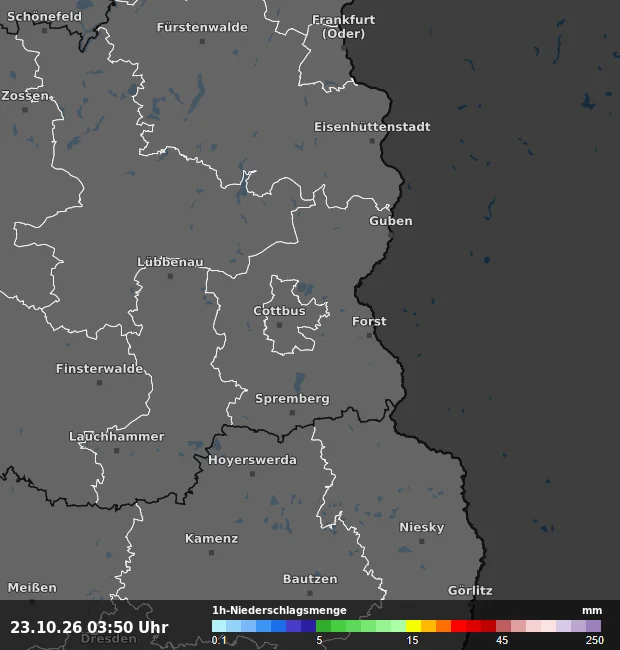Click the Bautzen city label

coord(310,579)
